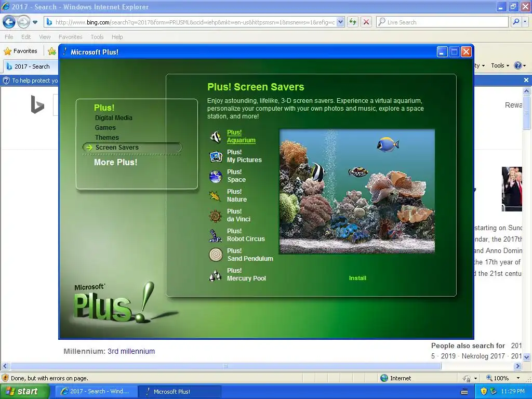
Task: Click the Internet Explorer Back arrow button
Action: point(9,22)
